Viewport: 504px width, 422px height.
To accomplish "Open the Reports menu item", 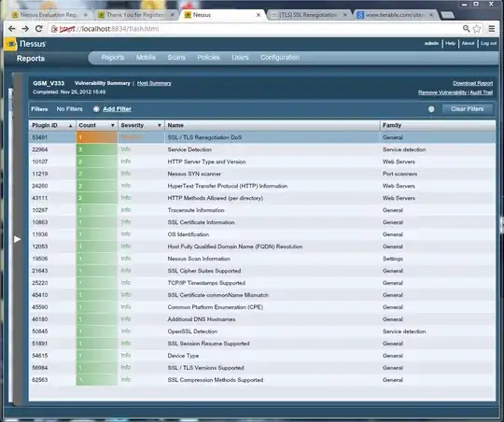I will coord(113,58).
